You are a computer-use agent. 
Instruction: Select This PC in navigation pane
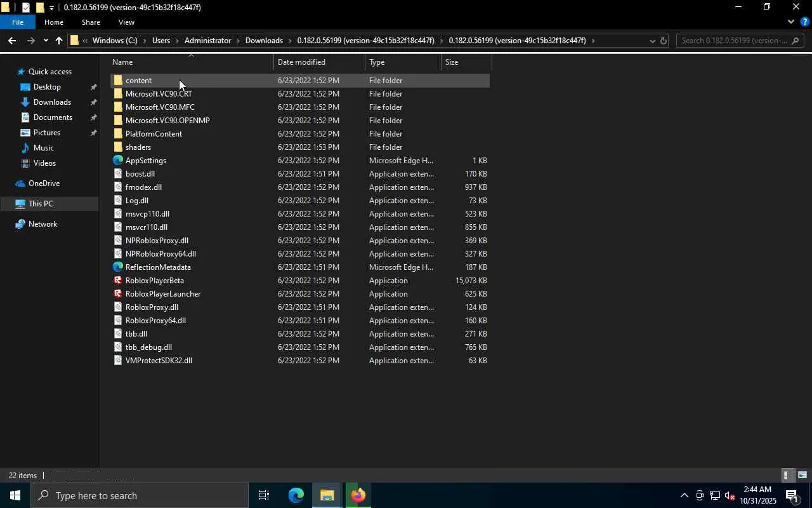click(x=41, y=204)
